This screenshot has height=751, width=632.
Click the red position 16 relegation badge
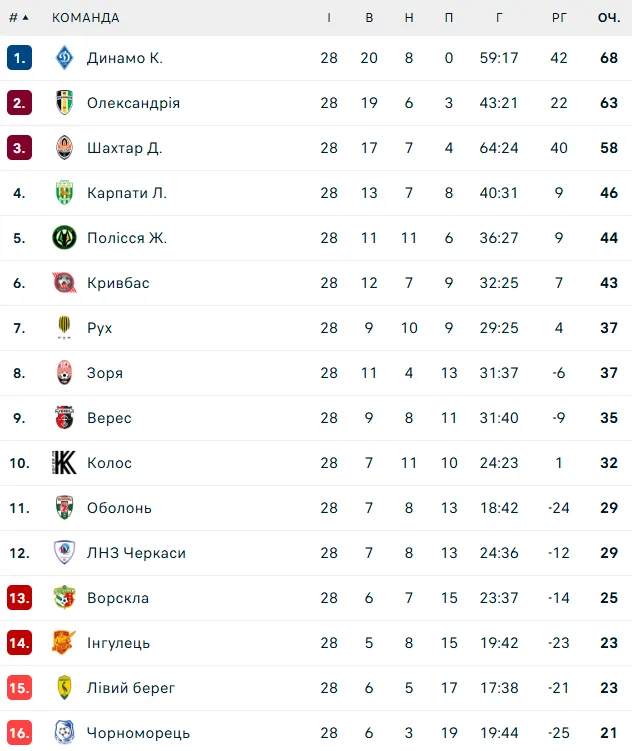pyautogui.click(x=20, y=733)
